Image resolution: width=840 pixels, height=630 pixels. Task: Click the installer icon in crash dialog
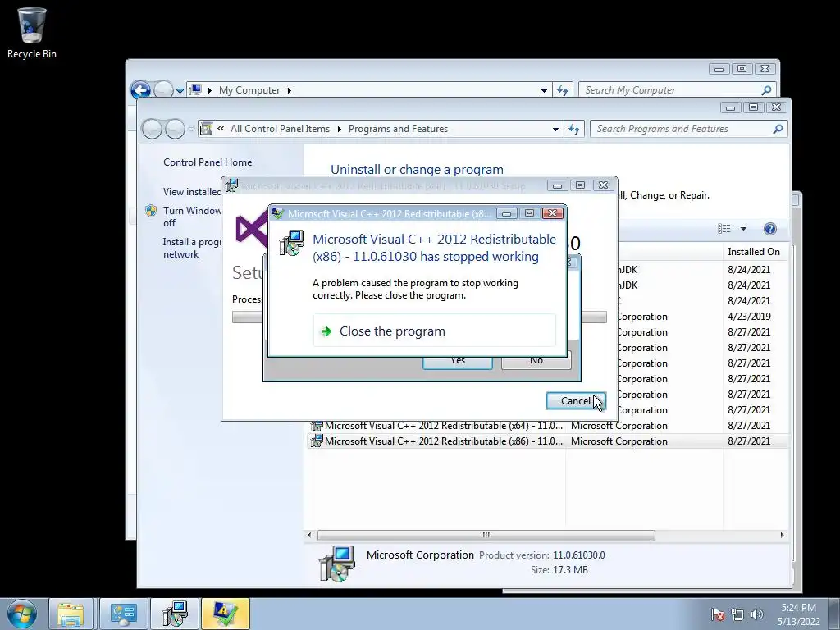pos(291,243)
